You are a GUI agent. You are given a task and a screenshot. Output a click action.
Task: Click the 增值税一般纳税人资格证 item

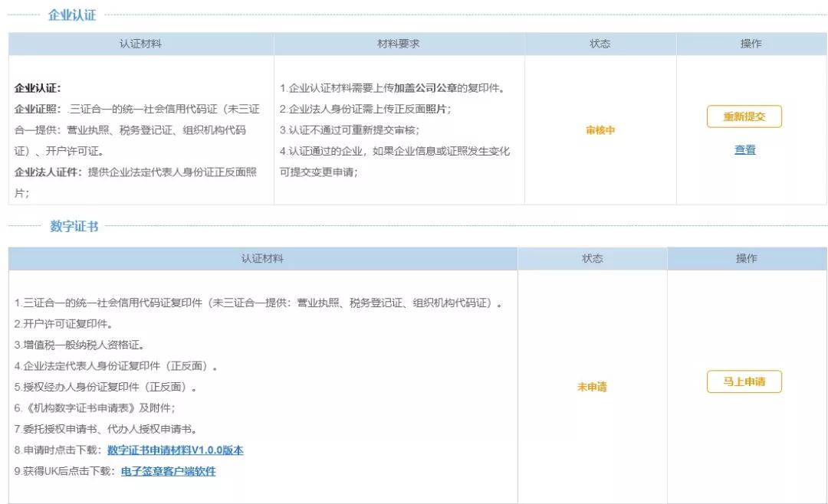tap(79, 345)
